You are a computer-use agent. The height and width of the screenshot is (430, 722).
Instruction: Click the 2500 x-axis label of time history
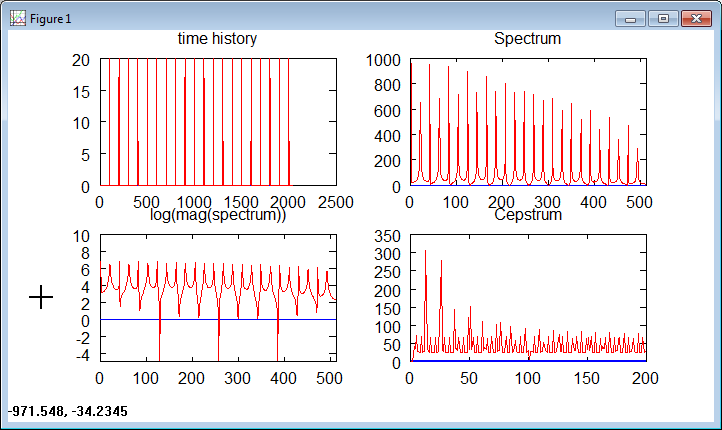(x=335, y=202)
